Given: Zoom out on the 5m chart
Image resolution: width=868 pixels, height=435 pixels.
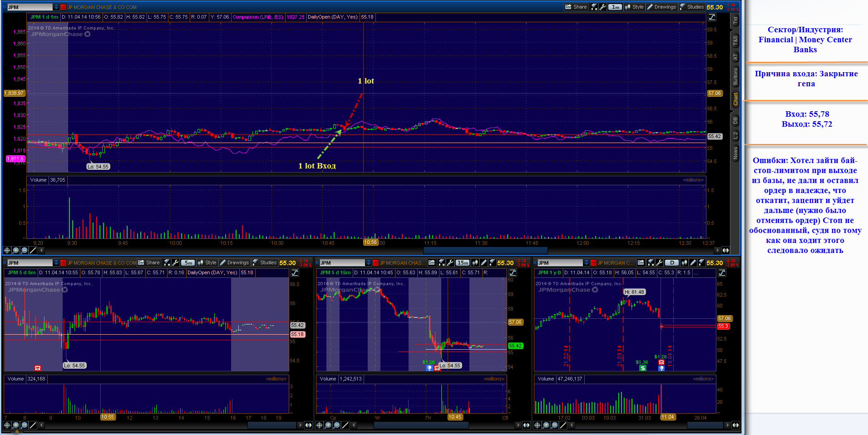Looking at the screenshot, I should pos(25,425).
